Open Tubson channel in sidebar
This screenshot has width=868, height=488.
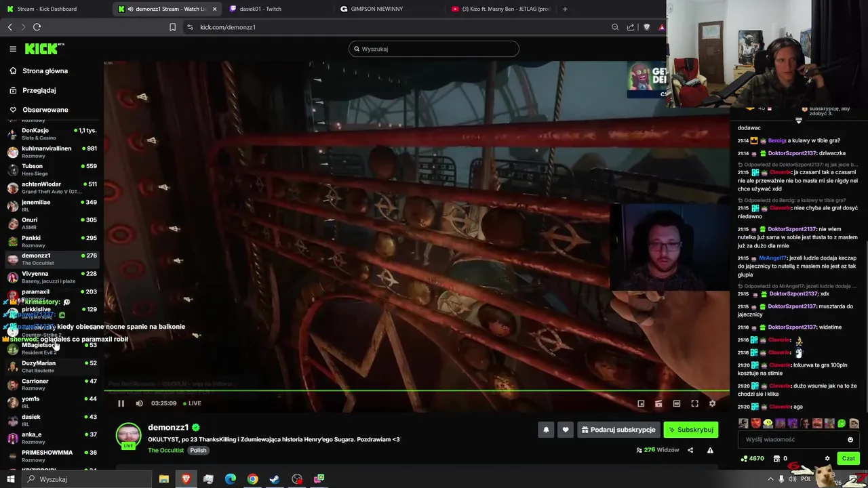pyautogui.click(x=52, y=169)
